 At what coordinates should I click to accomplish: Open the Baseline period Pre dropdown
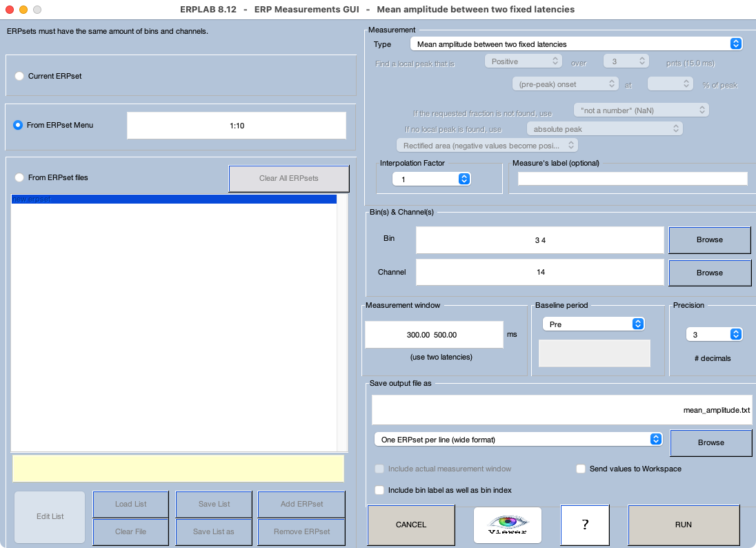tap(593, 324)
